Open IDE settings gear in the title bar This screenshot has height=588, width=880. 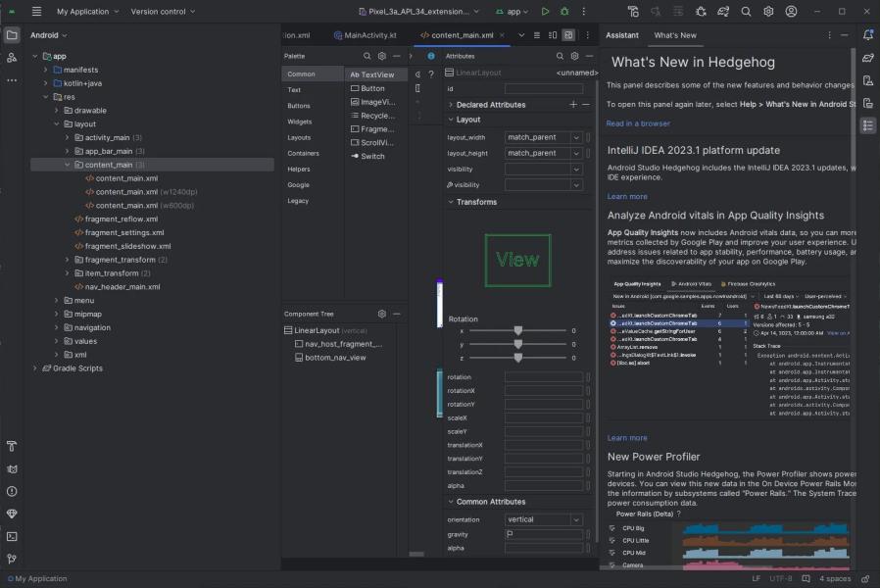768,11
